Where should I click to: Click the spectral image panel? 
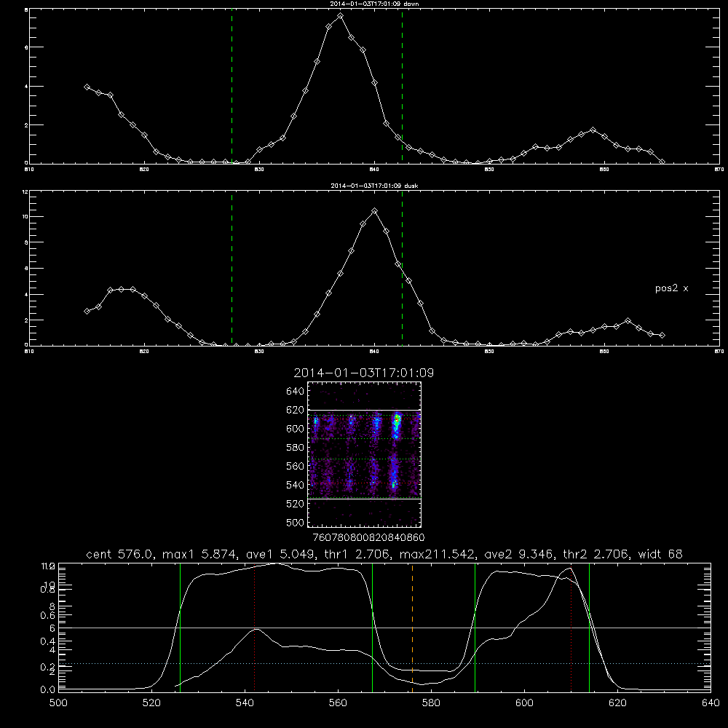pos(364,454)
